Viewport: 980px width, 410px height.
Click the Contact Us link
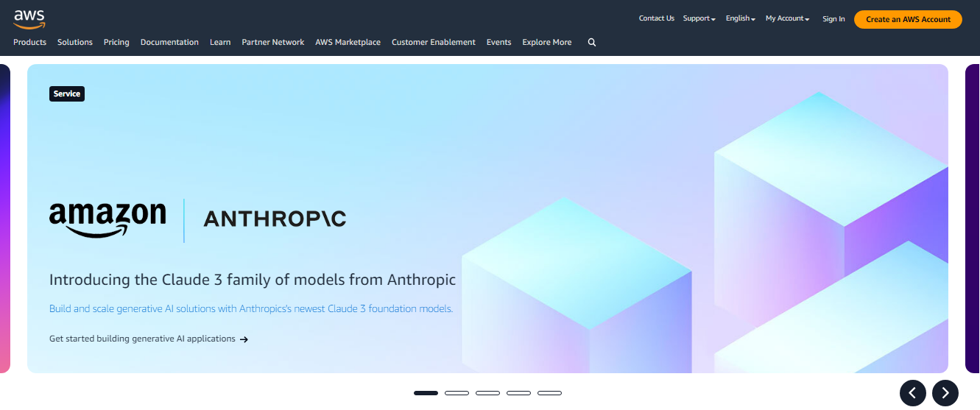click(x=657, y=18)
